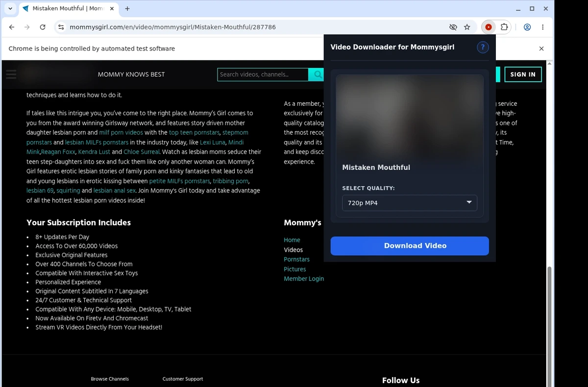Image resolution: width=588 pixels, height=387 pixels.
Task: Open the Pictures footer link
Action: [295, 269]
